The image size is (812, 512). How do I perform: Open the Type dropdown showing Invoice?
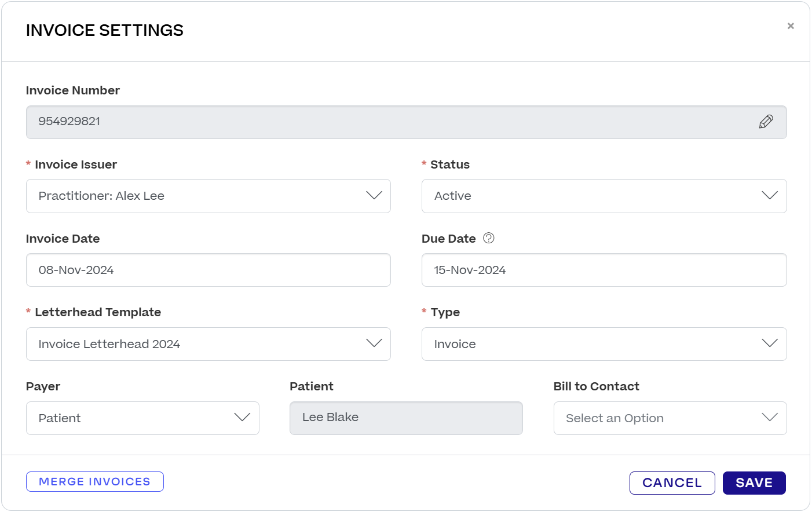click(x=604, y=343)
